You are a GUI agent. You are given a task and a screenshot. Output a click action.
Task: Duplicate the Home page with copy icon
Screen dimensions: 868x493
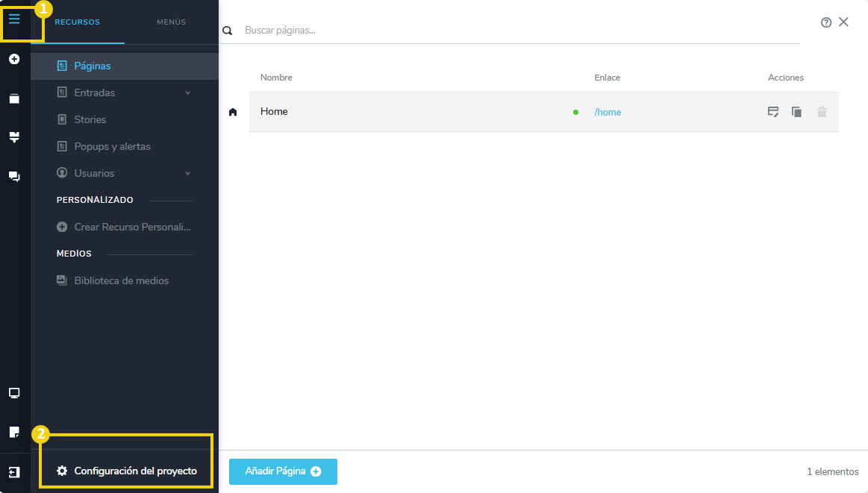(797, 112)
